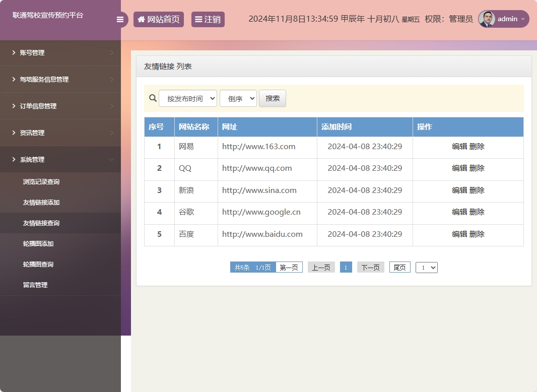Screen dimensions: 537x392
Task: Go to 网站首页 home button
Action: (158, 20)
